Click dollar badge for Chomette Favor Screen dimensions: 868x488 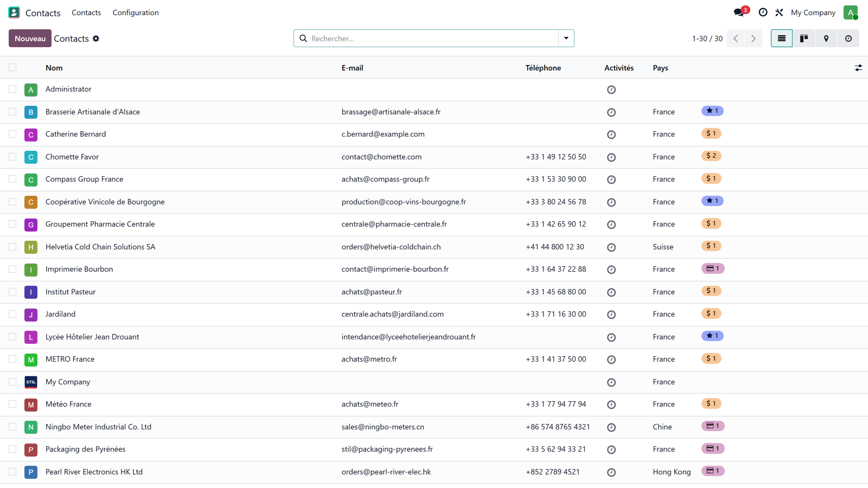[x=711, y=156]
